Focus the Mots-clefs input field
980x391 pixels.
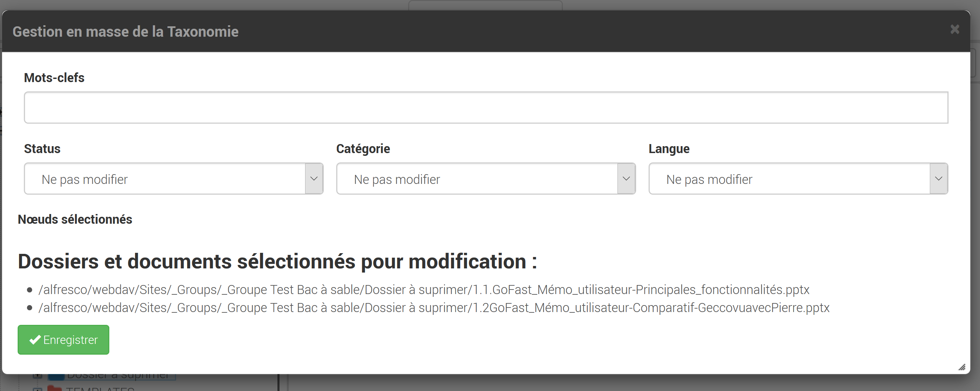(x=486, y=107)
